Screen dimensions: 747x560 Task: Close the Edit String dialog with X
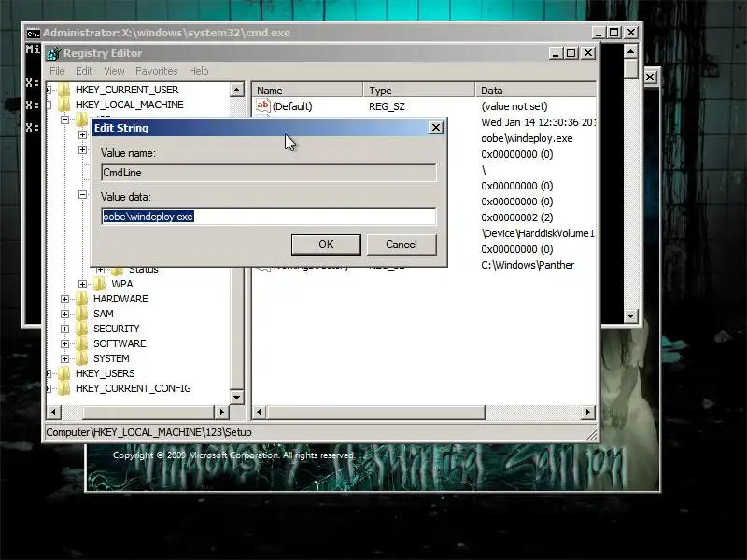(x=435, y=128)
